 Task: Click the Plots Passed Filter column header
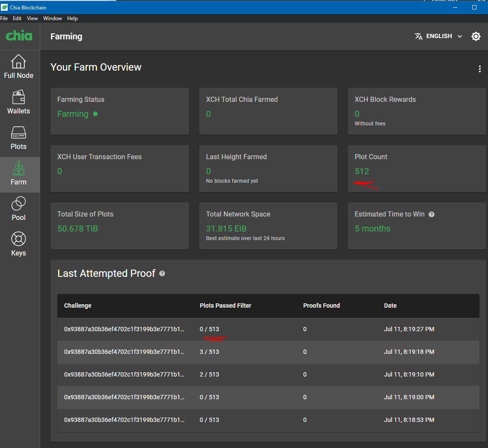225,306
